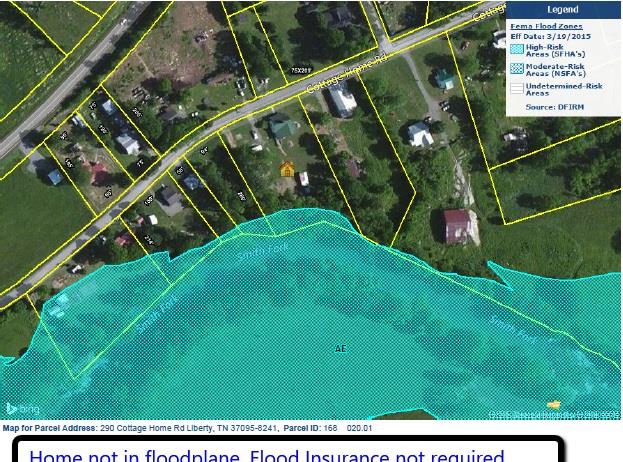Image resolution: width=623 pixels, height=462 pixels.
Task: Click the 75X217 parcel dimension label
Action: point(301,70)
